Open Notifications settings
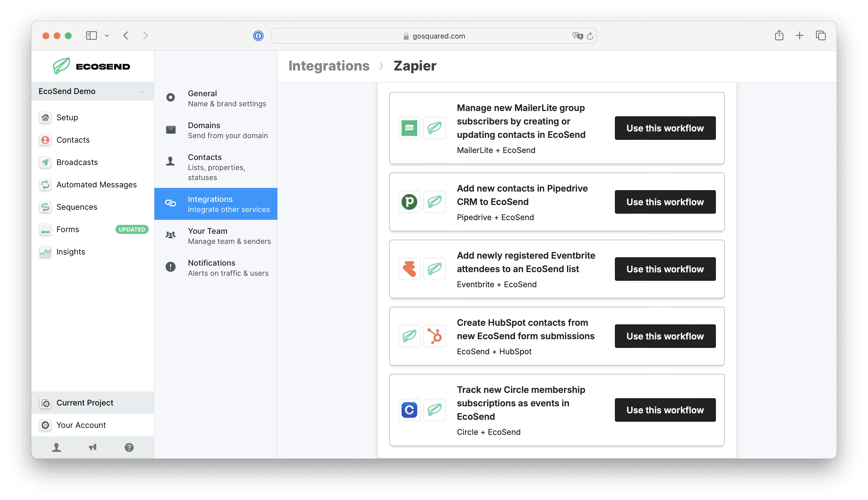The width and height of the screenshot is (868, 500). pos(216,268)
